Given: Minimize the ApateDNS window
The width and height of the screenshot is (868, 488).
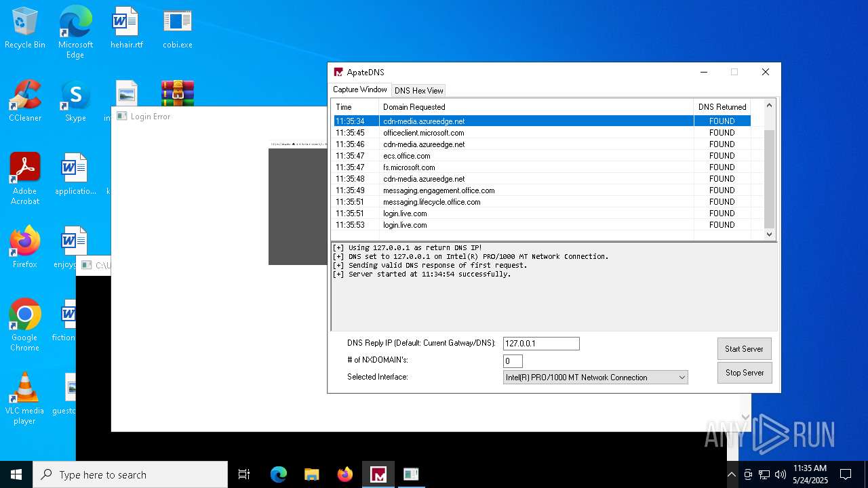Looking at the screenshot, I should pyautogui.click(x=704, y=72).
